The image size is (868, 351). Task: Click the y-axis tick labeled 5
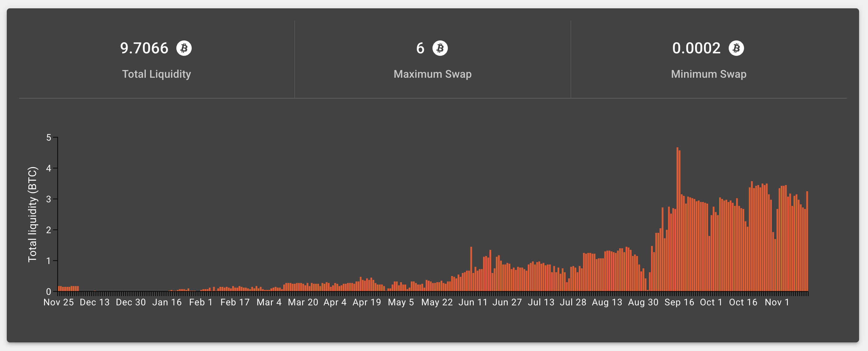tap(49, 138)
